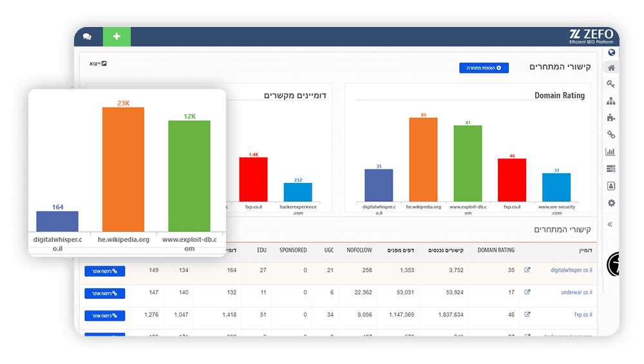The width and height of the screenshot is (644, 364).
Task: Click the red fxp.co.il bar in Domain Rating
Action: click(512, 180)
